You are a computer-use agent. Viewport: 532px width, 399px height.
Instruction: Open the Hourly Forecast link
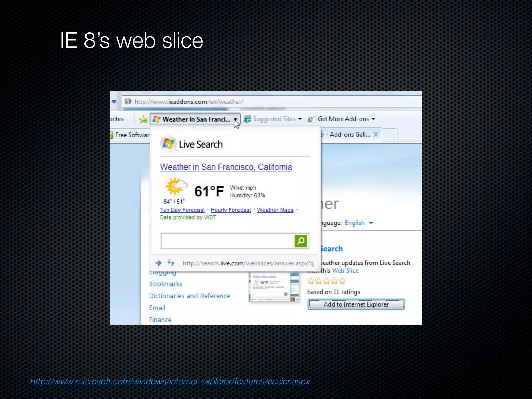231,210
